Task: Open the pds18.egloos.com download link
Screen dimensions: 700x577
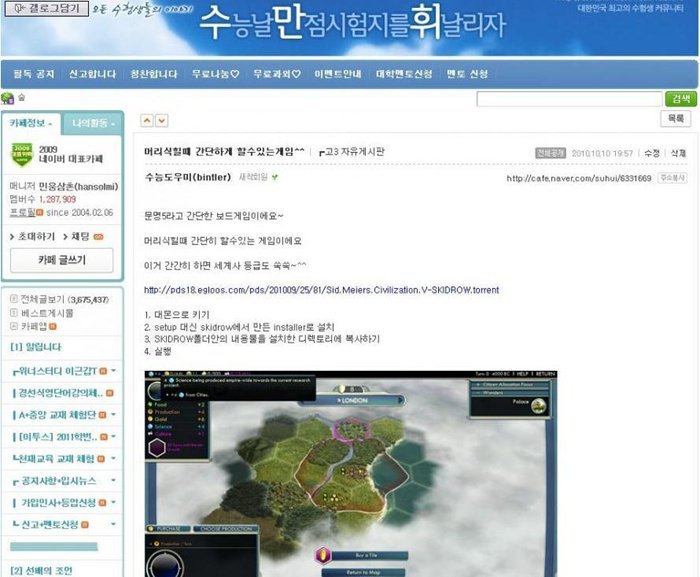Action: pyautogui.click(x=321, y=290)
